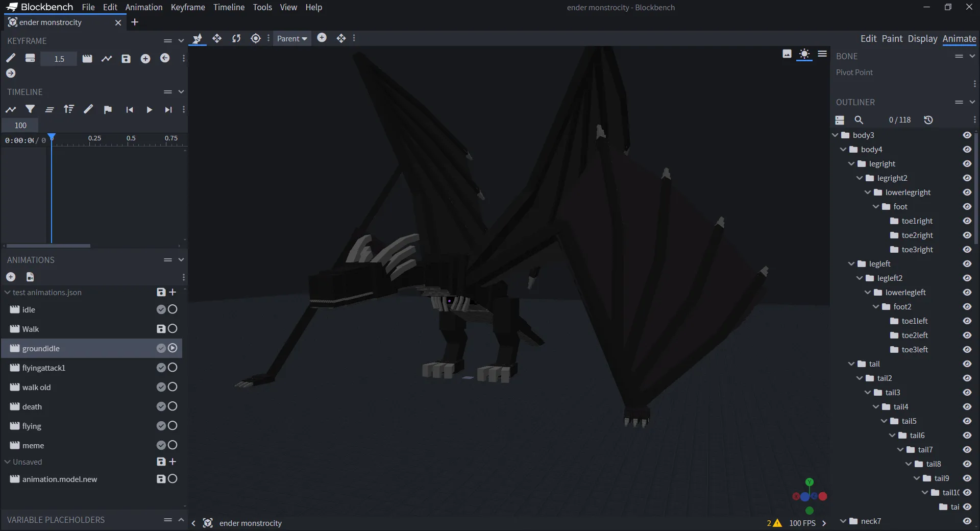Collapse the foot2 group
Screen dimensions: 980x531
tap(876, 307)
